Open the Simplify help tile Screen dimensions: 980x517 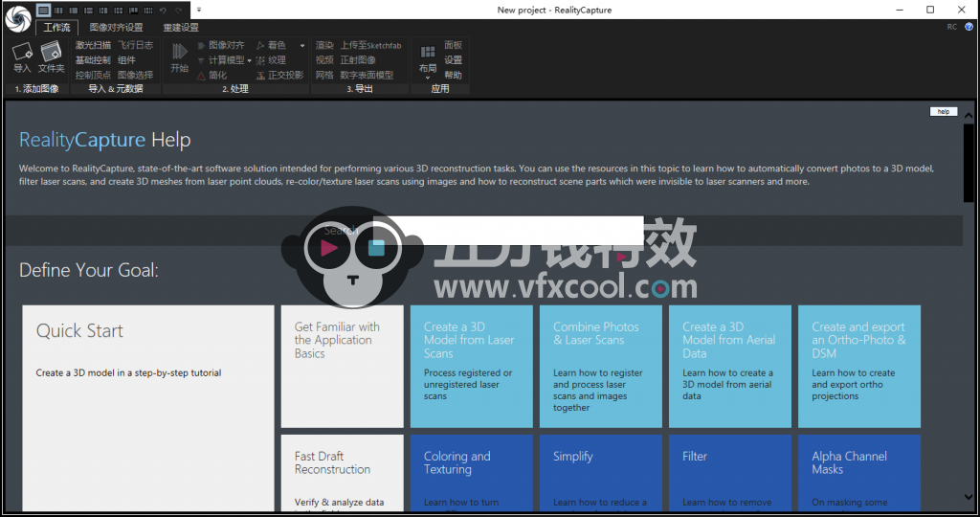[x=601, y=473]
